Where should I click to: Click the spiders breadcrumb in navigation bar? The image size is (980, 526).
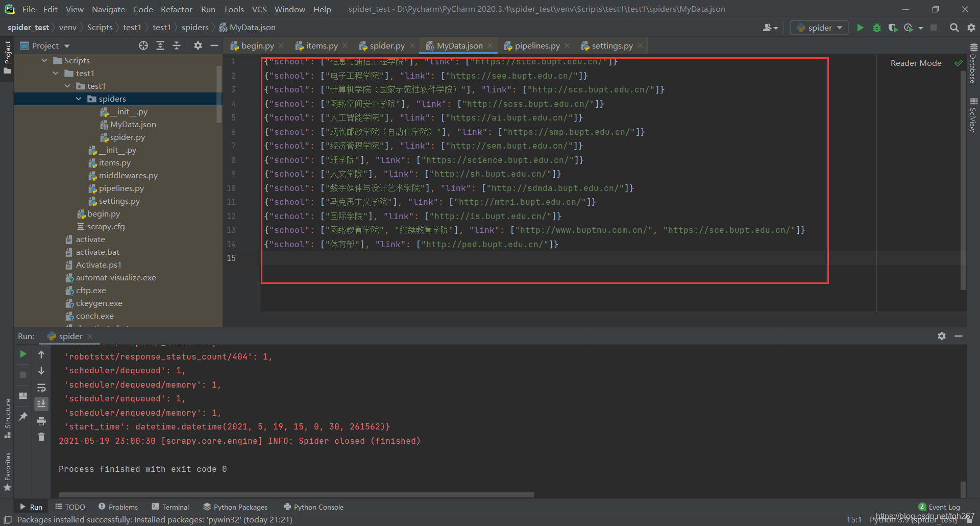(x=195, y=27)
